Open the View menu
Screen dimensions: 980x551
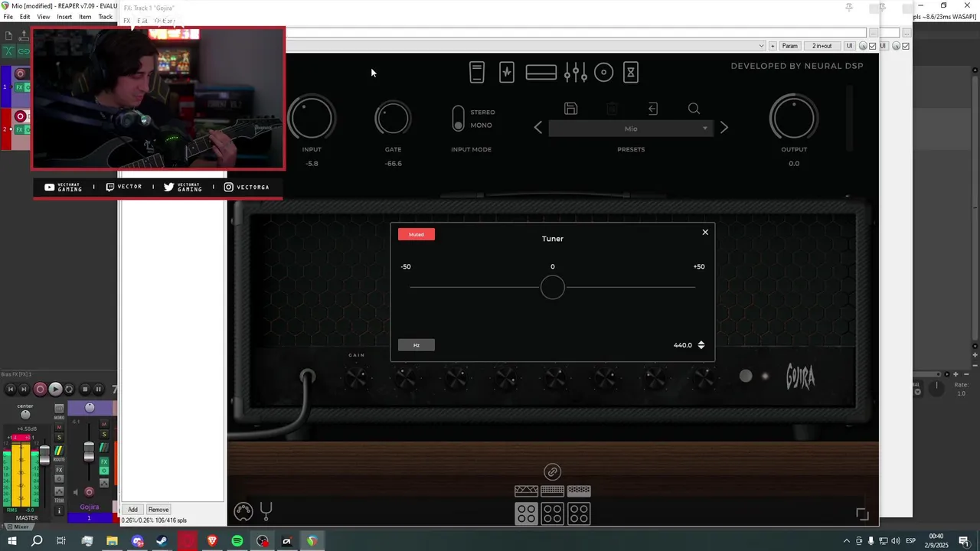44,17
